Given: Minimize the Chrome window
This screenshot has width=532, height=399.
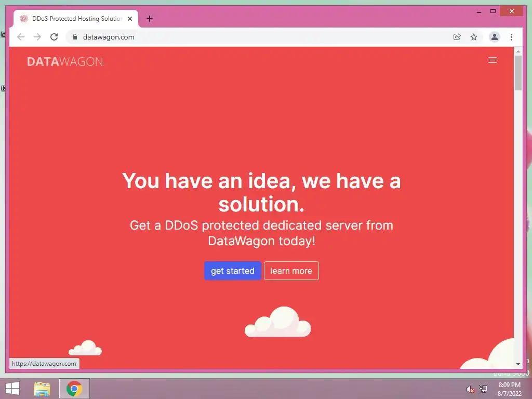Looking at the screenshot, I should click(479, 11).
